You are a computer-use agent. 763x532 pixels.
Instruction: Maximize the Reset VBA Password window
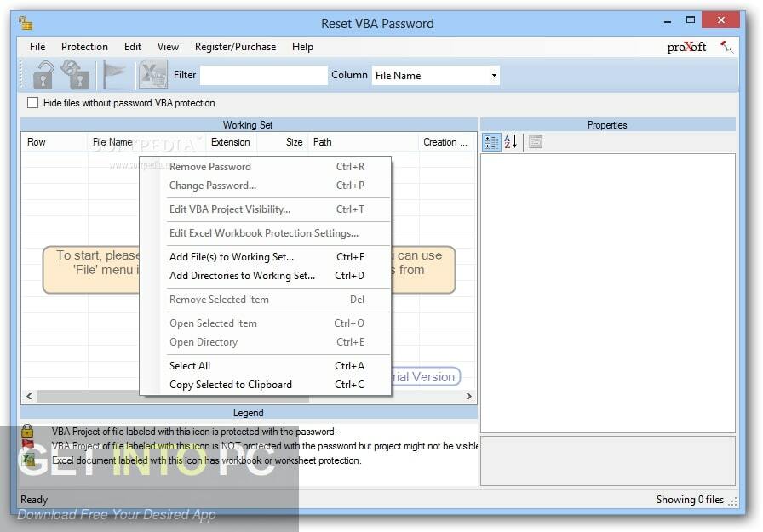690,20
